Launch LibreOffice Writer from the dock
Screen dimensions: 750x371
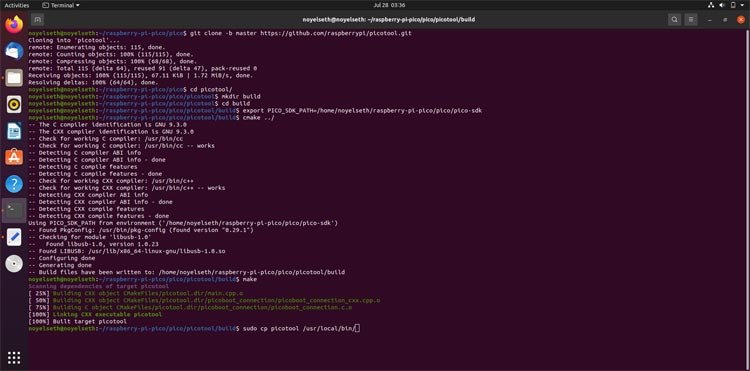click(14, 131)
